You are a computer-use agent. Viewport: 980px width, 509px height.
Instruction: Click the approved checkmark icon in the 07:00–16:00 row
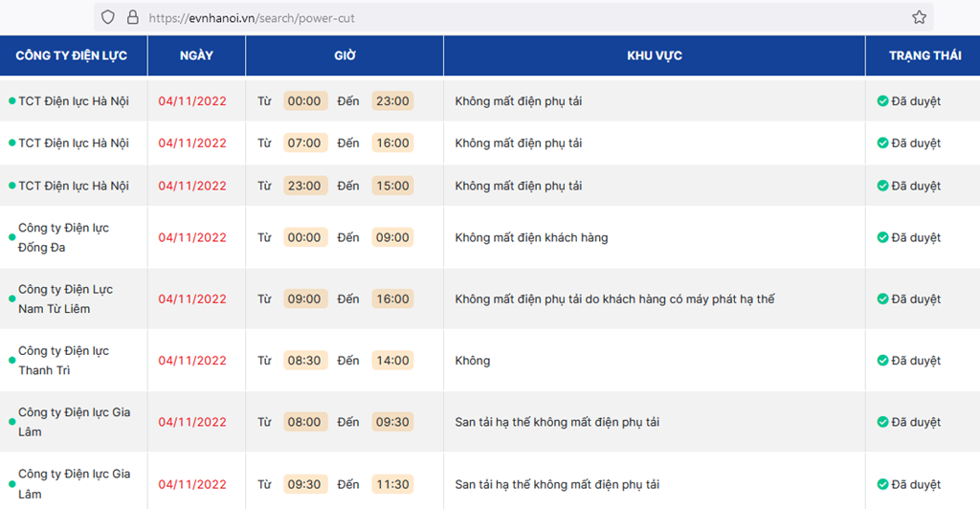click(x=882, y=143)
